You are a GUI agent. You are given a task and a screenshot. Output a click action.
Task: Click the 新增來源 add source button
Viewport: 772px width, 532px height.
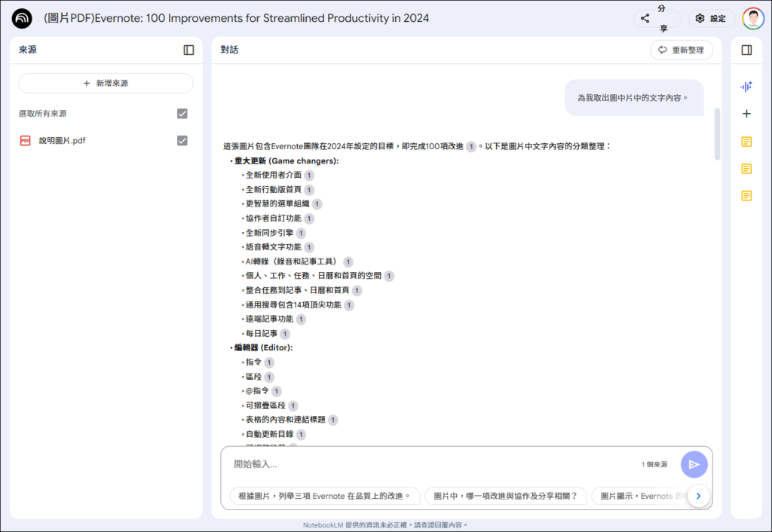click(106, 83)
